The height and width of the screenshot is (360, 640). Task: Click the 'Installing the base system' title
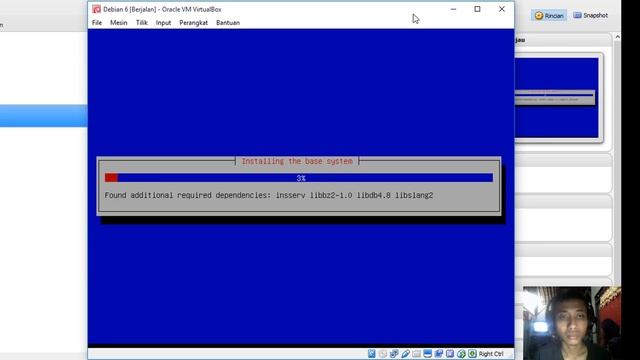(297, 161)
